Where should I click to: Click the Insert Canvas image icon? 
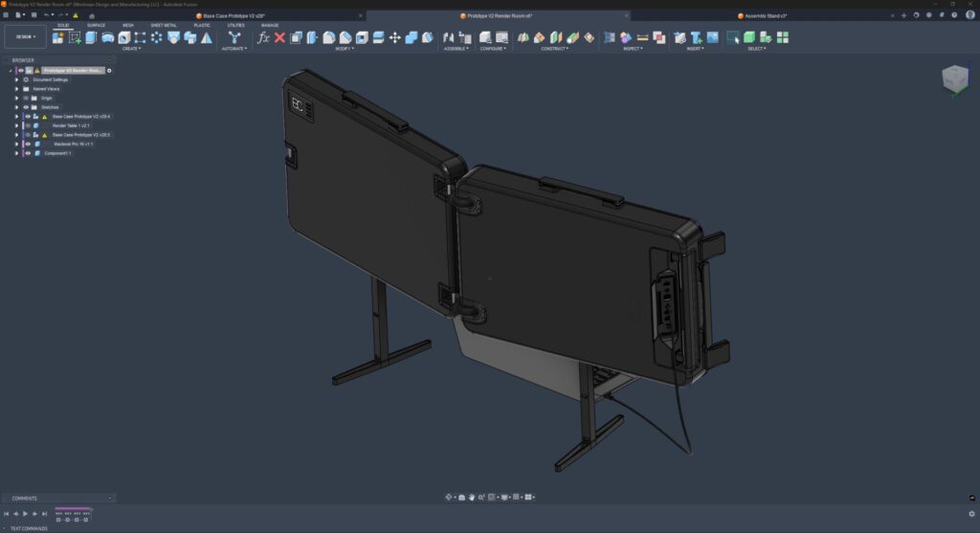click(712, 37)
